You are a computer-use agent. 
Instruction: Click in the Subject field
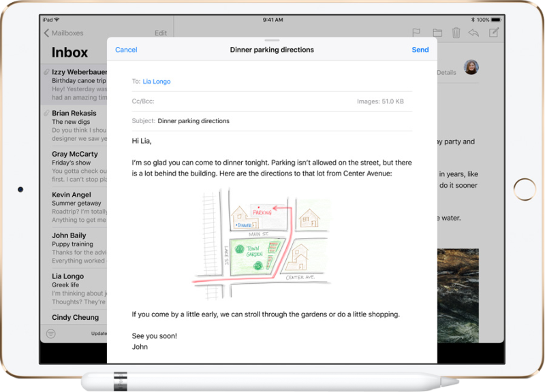(272, 121)
